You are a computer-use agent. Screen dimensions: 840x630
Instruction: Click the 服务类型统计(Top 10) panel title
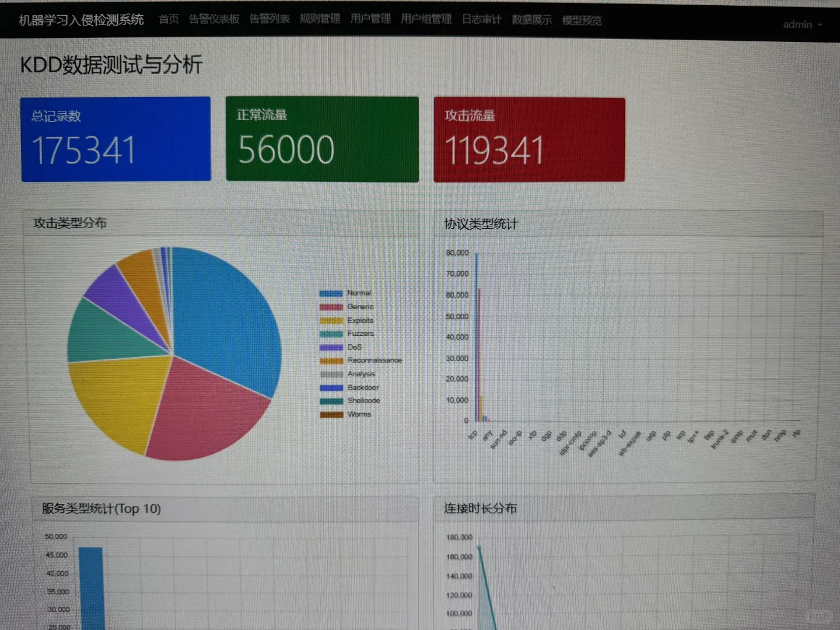coord(101,509)
